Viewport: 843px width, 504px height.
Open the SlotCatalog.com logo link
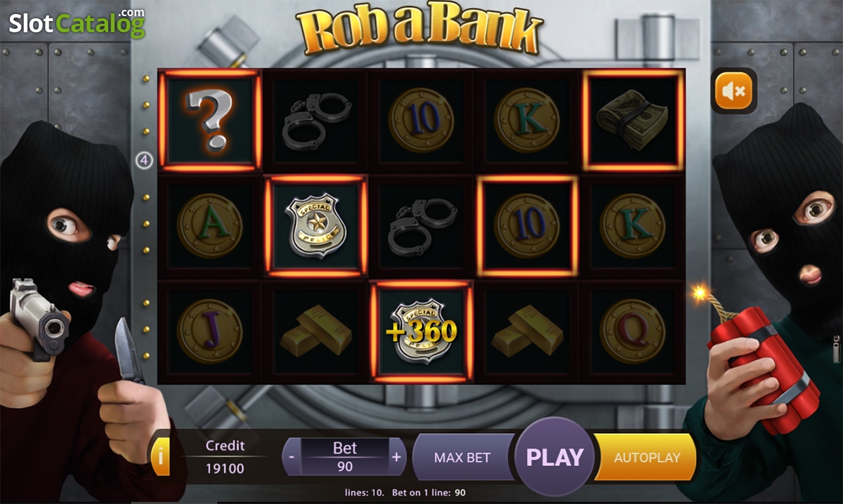[77, 23]
